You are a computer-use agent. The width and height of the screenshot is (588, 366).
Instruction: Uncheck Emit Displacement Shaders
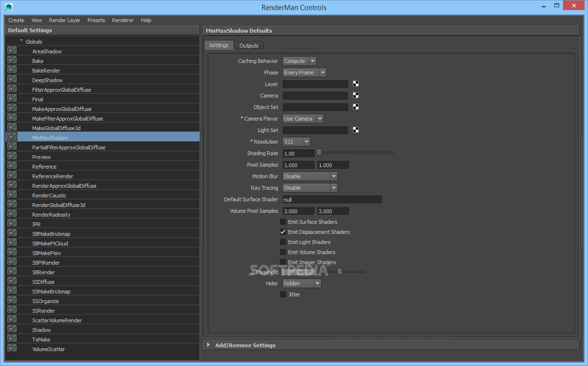283,232
